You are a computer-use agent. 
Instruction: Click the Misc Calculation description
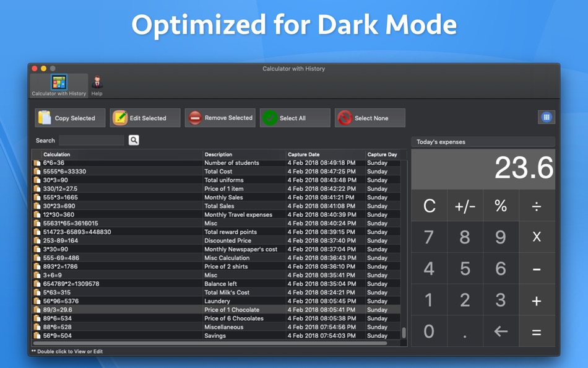click(227, 258)
